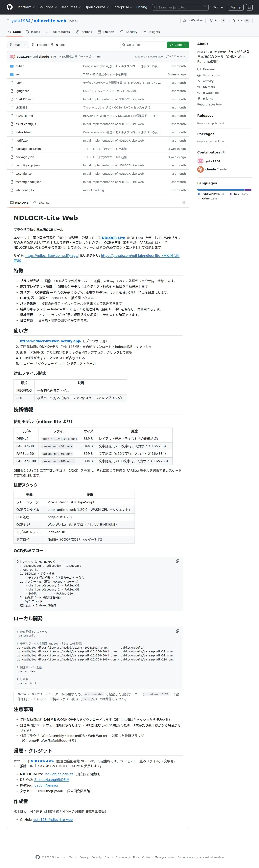259x868 pixels.
Task: Expand the latest commit message ellipsis
Action: pos(99,57)
